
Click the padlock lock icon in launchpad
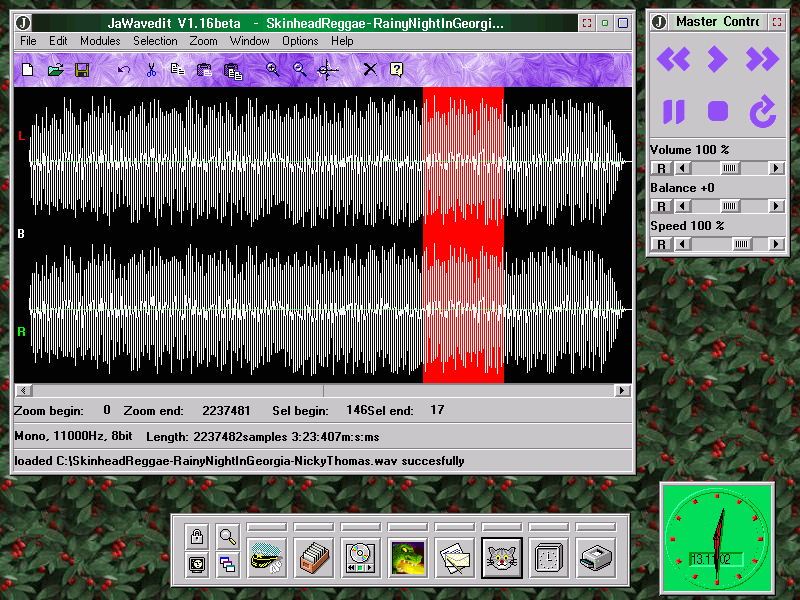(x=198, y=536)
